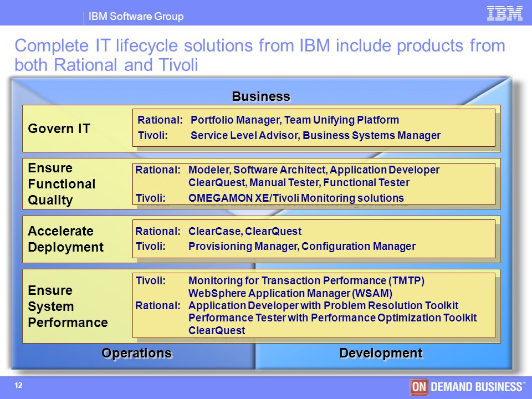This screenshot has width=532, height=399.
Task: Click the slide number 12
Action: pyautogui.click(x=18, y=386)
